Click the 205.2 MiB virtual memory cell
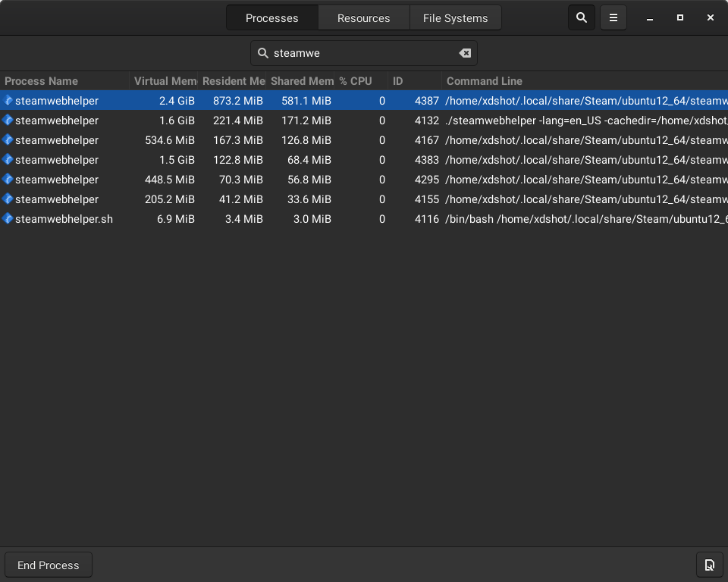 coord(169,199)
